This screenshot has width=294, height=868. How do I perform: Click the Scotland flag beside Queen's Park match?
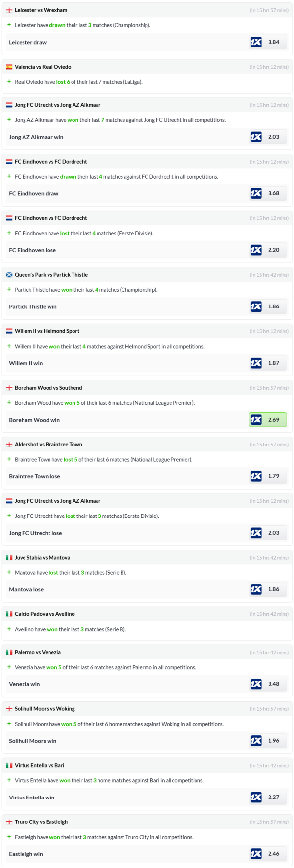tap(9, 275)
